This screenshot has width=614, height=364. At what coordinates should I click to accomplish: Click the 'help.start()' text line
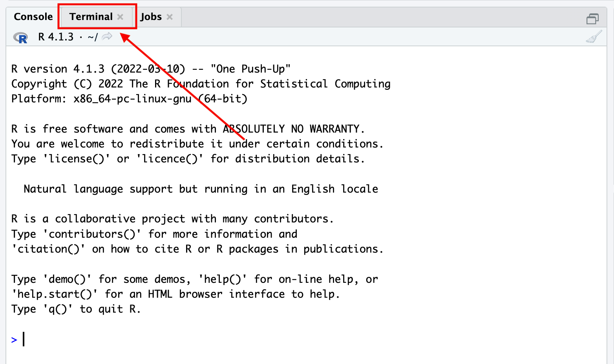(x=175, y=294)
